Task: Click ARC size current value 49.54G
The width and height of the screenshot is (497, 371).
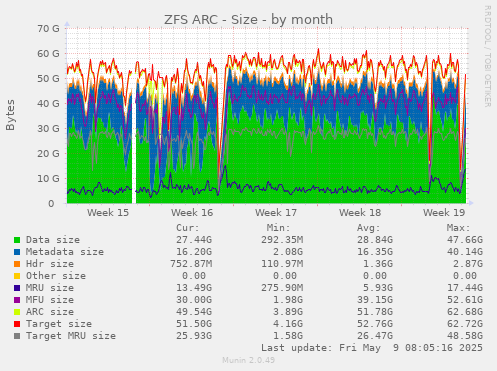Action: [x=194, y=312]
